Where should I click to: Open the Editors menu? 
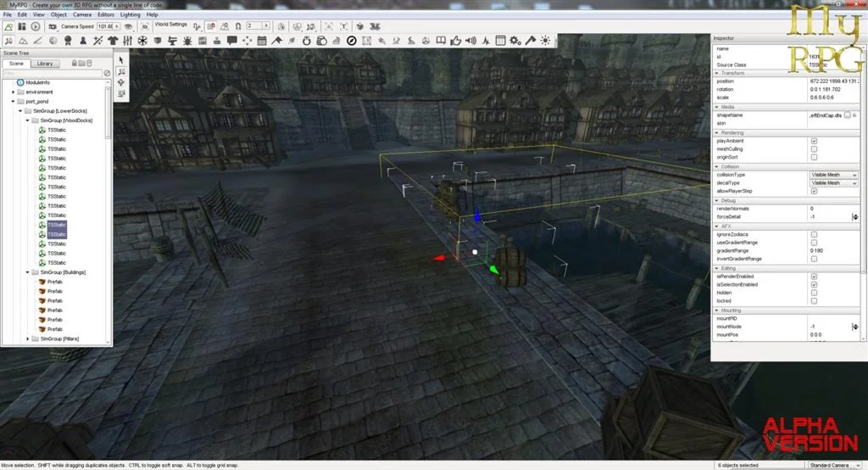coord(107,14)
